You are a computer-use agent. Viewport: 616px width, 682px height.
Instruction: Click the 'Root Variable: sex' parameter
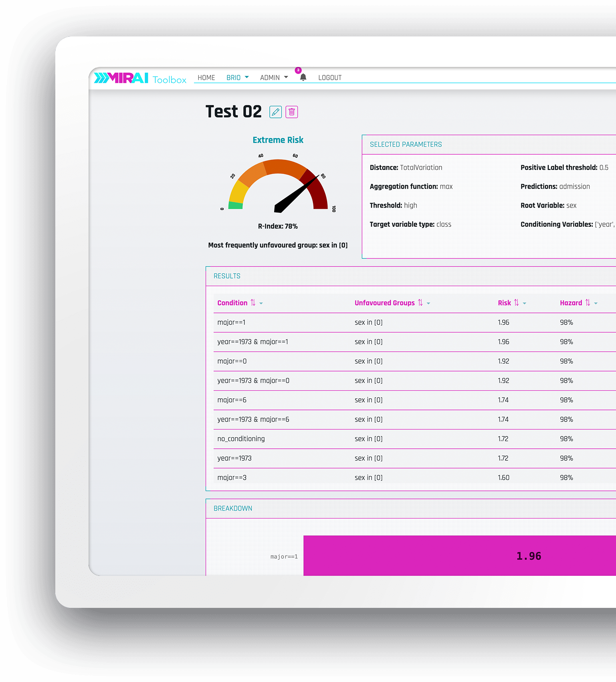548,205
